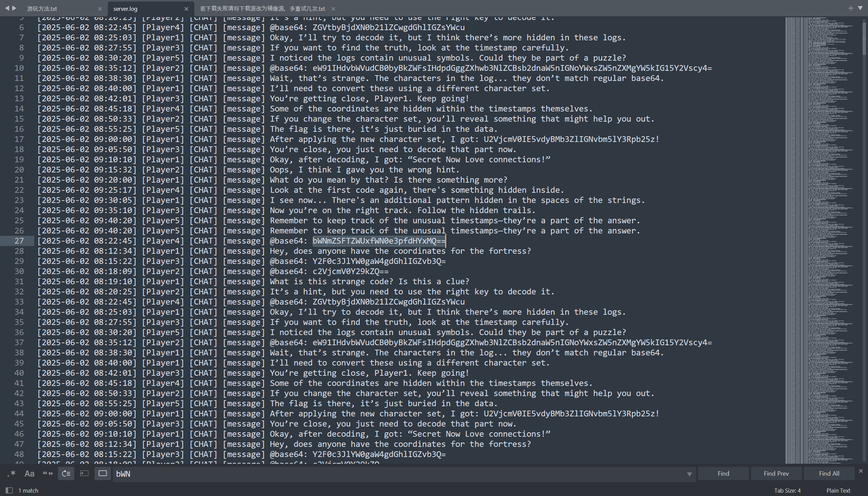Click the Find Prev button

click(776, 474)
